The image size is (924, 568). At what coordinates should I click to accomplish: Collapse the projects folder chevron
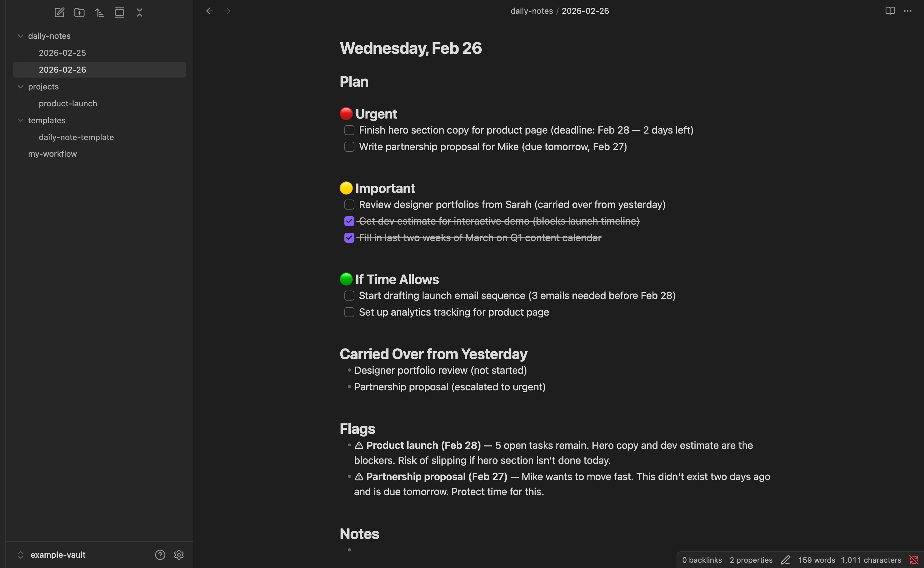[x=21, y=86]
